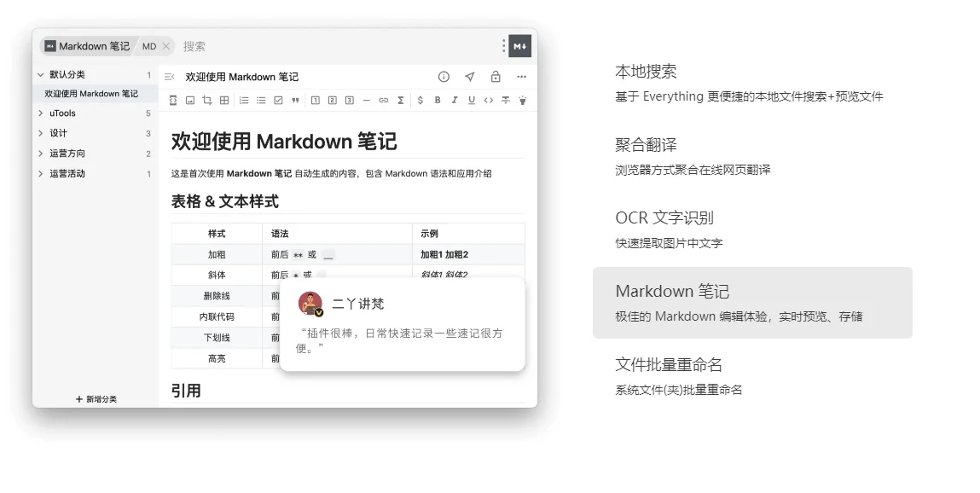Image resolution: width=980 pixels, height=493 pixels.
Task: Apply Heading 1 using the toolbar icon
Action: pos(314,100)
